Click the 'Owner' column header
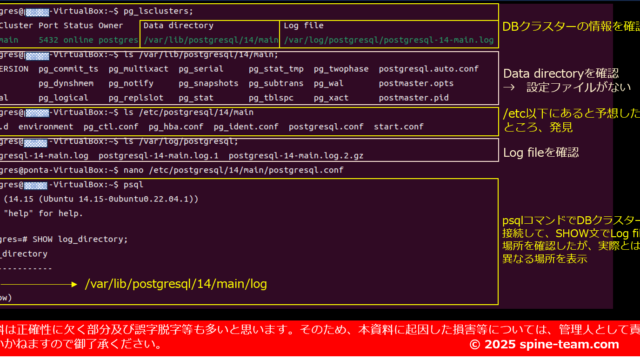 111,25
